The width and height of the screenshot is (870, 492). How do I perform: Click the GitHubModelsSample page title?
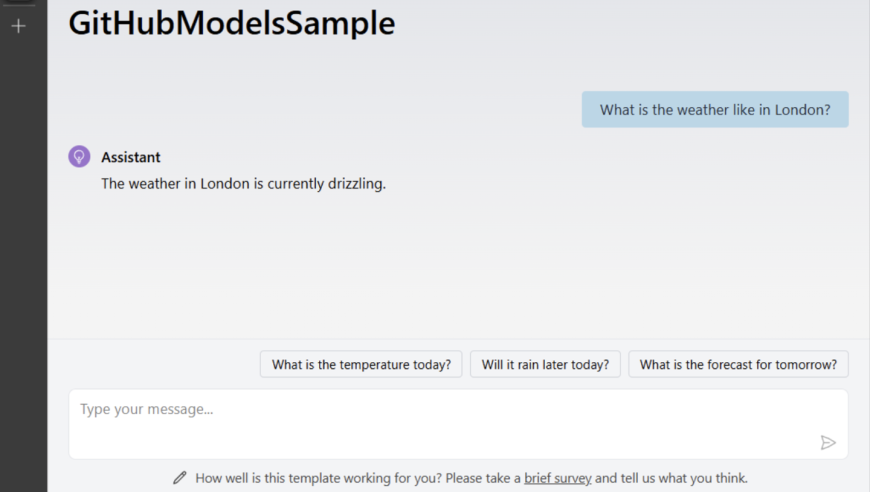click(232, 23)
